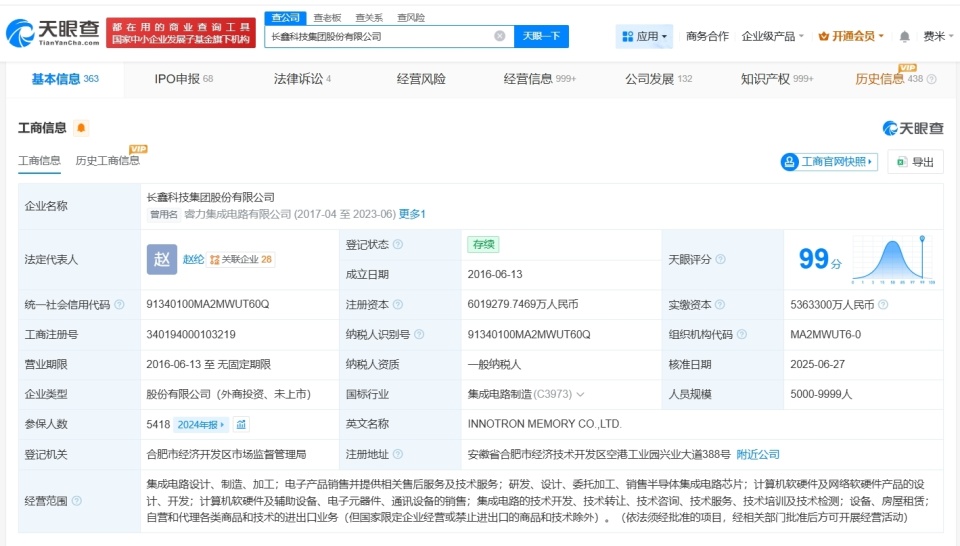Open the 开通会员 dropdown
Viewport: 960px width, 546px height.
point(851,37)
